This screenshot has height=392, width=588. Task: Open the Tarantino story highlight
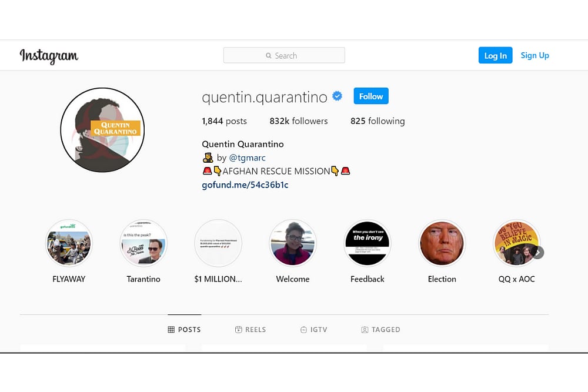143,243
